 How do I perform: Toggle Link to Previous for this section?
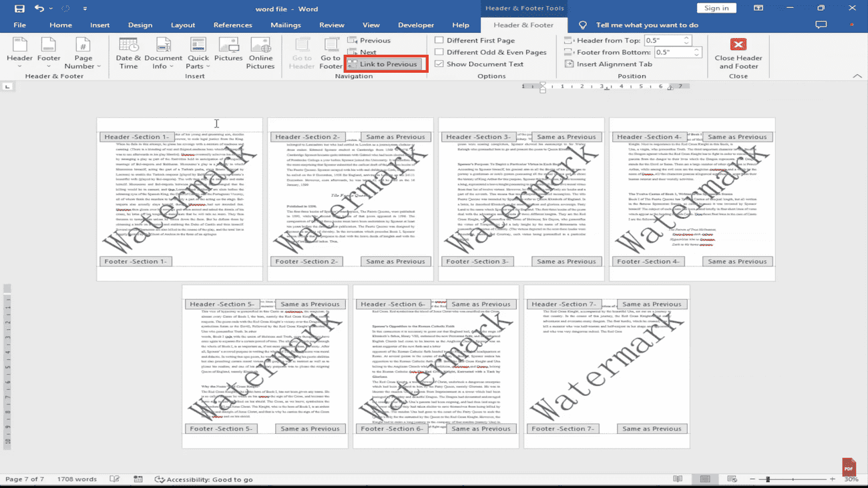coord(384,64)
